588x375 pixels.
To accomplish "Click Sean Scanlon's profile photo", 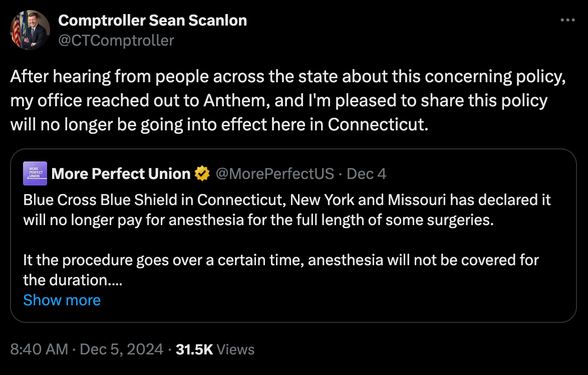I will (x=30, y=30).
